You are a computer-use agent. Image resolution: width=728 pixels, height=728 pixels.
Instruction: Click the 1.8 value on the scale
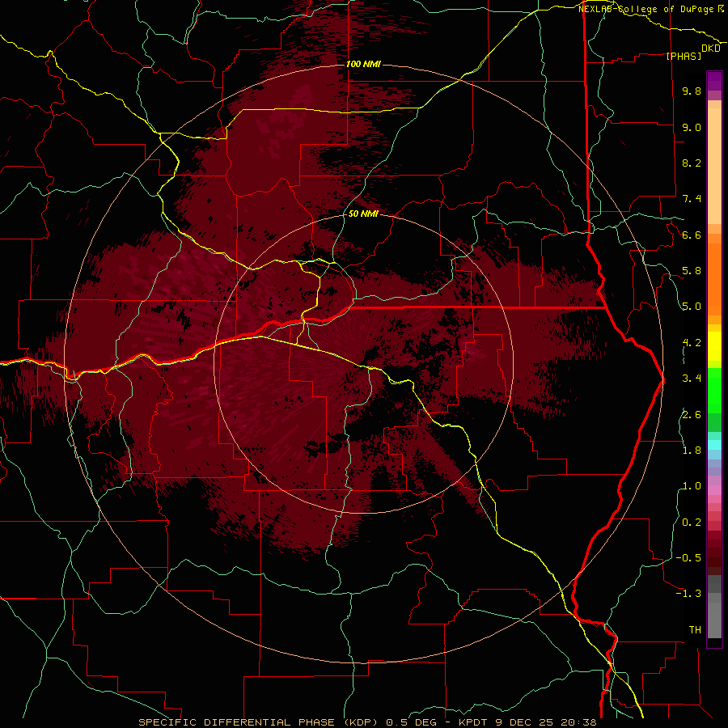pos(692,451)
